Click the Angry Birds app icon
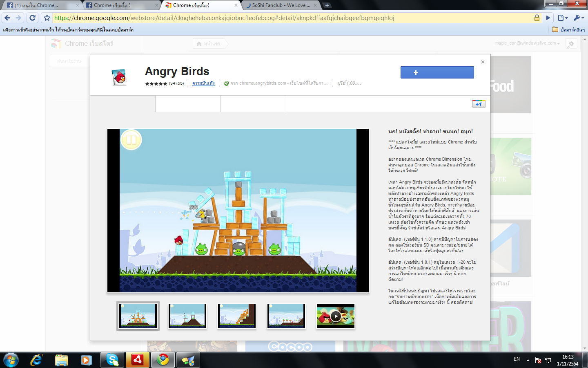 (119, 77)
